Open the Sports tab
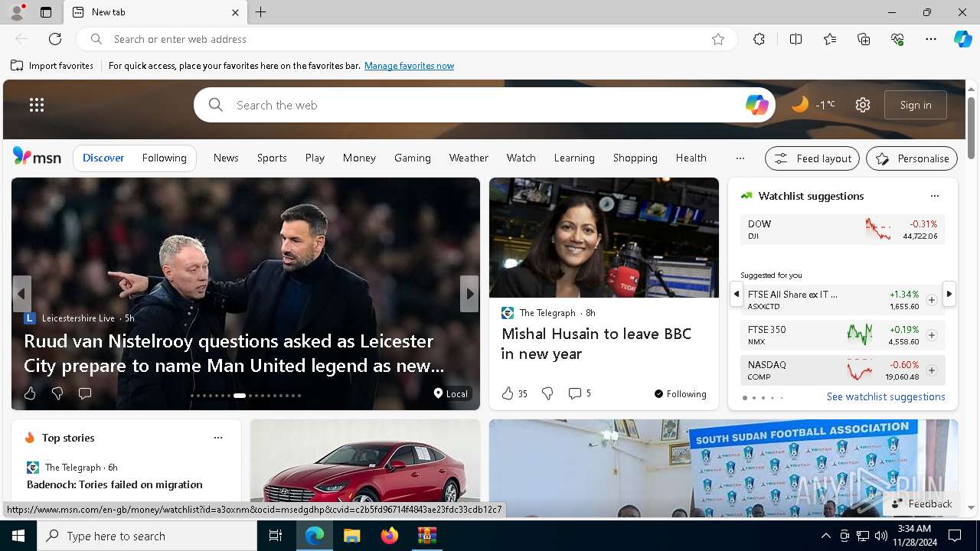The height and width of the screenshot is (551, 980). pyautogui.click(x=272, y=158)
